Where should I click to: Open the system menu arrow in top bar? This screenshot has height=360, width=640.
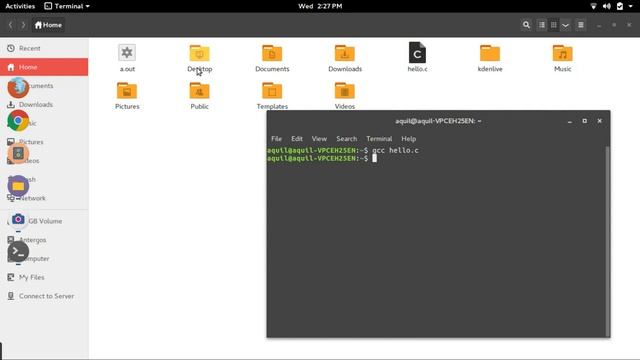click(631, 6)
